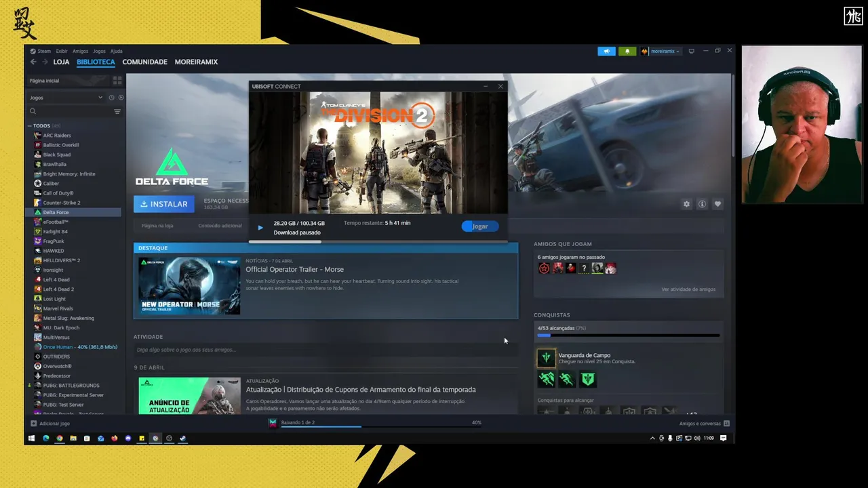Open New Operator Morse trailer thumbnail
This screenshot has width=868, height=488.
pyautogui.click(x=189, y=285)
